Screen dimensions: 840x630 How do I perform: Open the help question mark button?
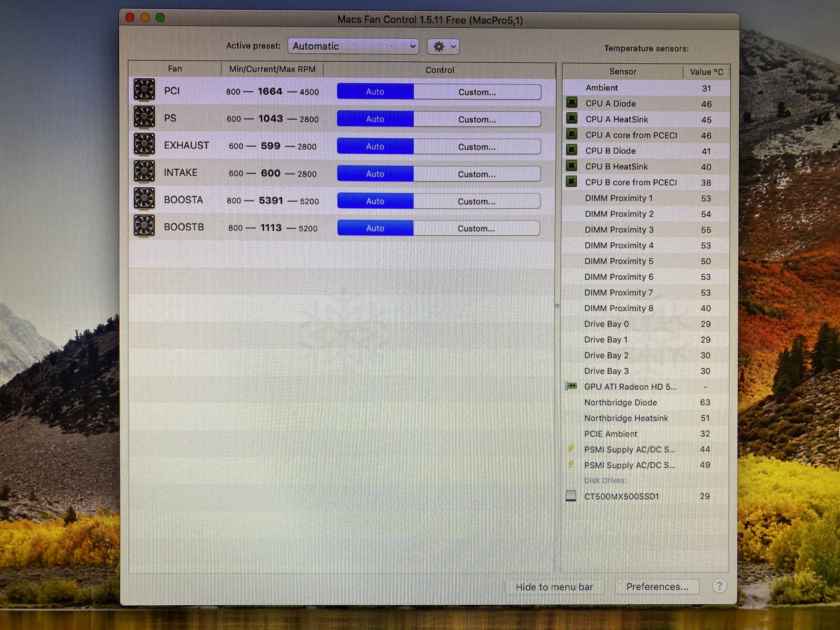click(x=719, y=585)
